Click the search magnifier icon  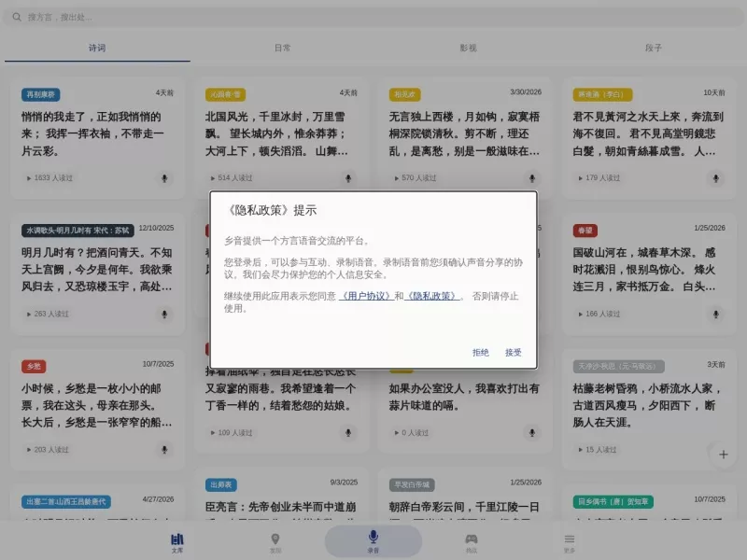pos(17,17)
